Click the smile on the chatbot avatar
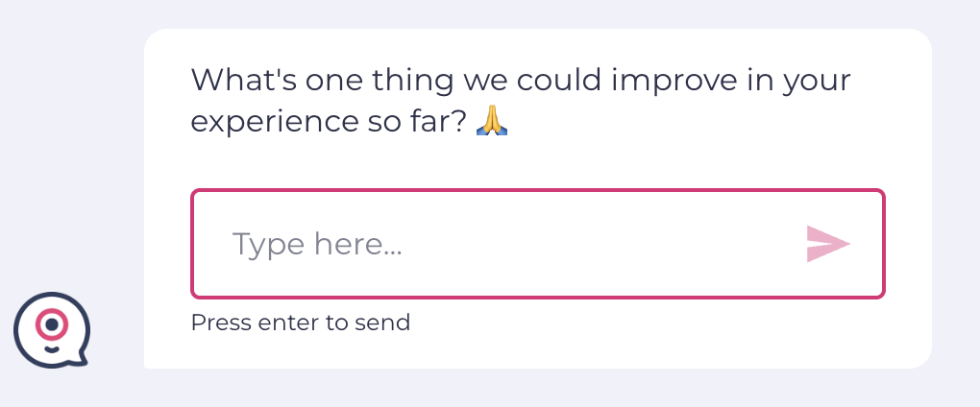The width and height of the screenshot is (980, 407). coord(51,349)
